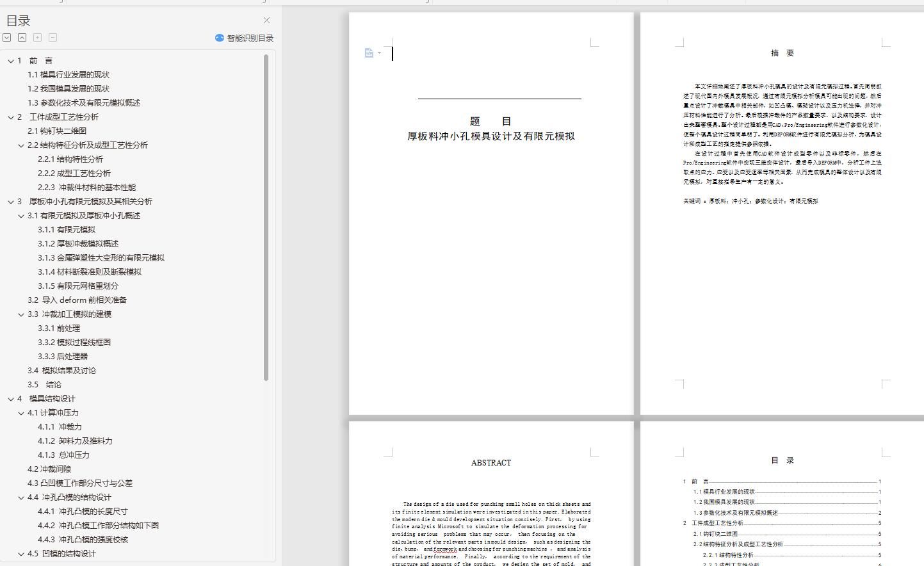Click the blue 智能识别目录 robot icon
The height and width of the screenshot is (566, 924).
220,38
